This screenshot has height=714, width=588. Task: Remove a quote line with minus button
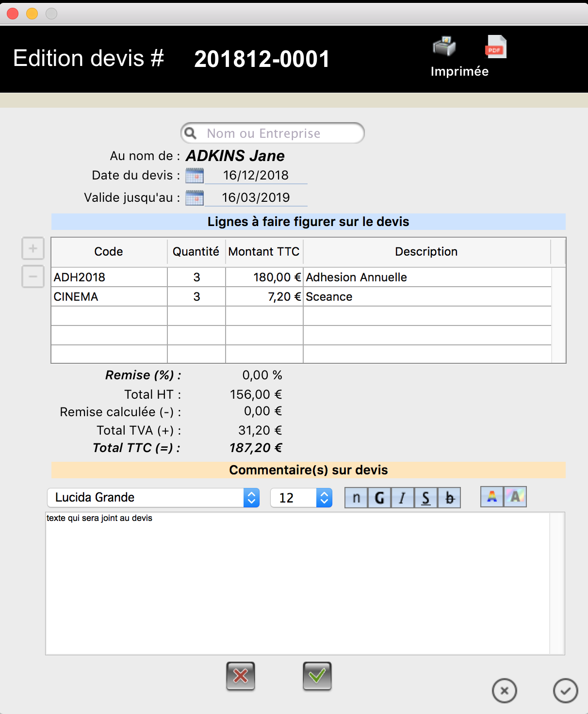coord(33,276)
